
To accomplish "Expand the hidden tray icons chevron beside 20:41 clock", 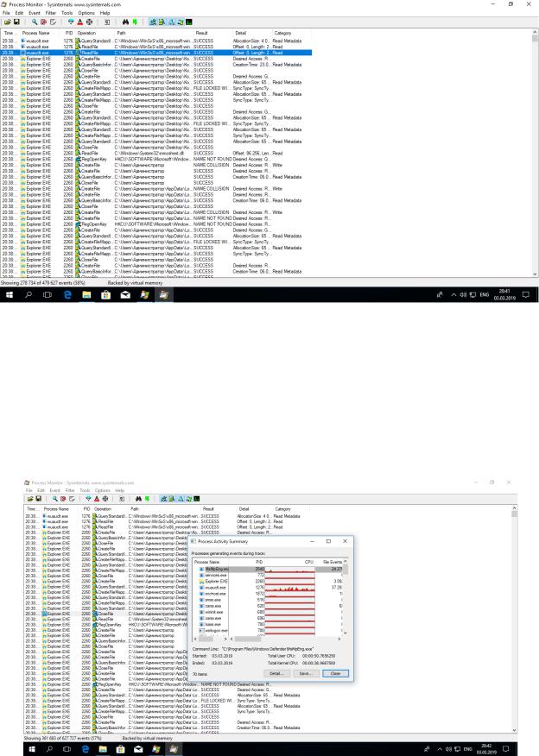I will point(453,294).
